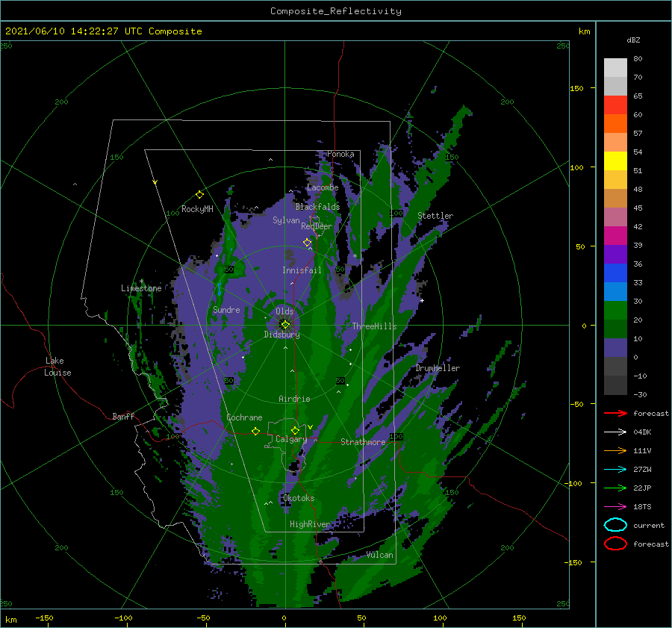Viewport: 672px width, 628px height.
Task: Click the 10 dBZ slate purple swatch
Action: 615,347
